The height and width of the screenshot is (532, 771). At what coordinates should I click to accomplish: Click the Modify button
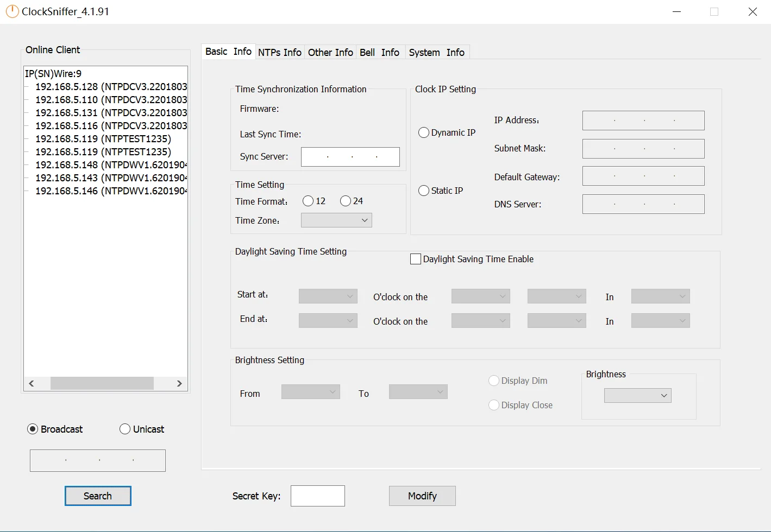pyautogui.click(x=422, y=496)
